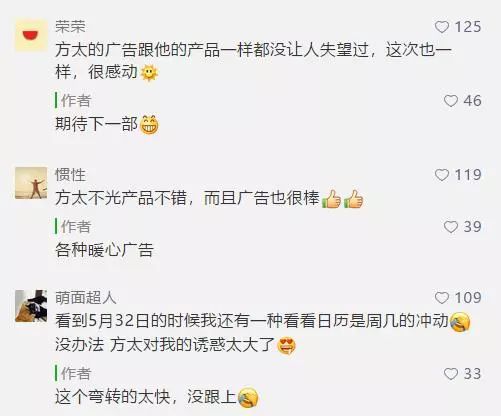Viewport: 501px width, 416px height.
Task: Select the author reply 期待下一部
Action: click(107, 124)
